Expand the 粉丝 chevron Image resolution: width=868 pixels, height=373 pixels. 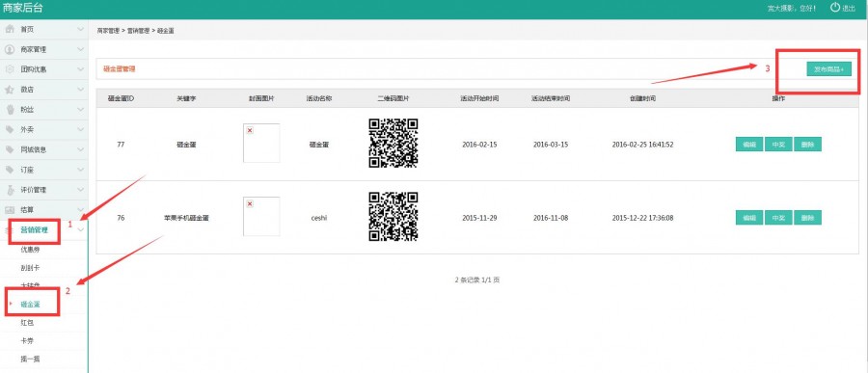tap(81, 109)
